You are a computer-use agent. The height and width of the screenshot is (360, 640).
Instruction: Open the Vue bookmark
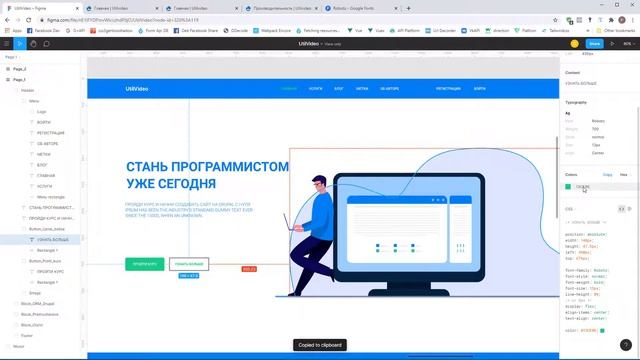(x=355, y=31)
